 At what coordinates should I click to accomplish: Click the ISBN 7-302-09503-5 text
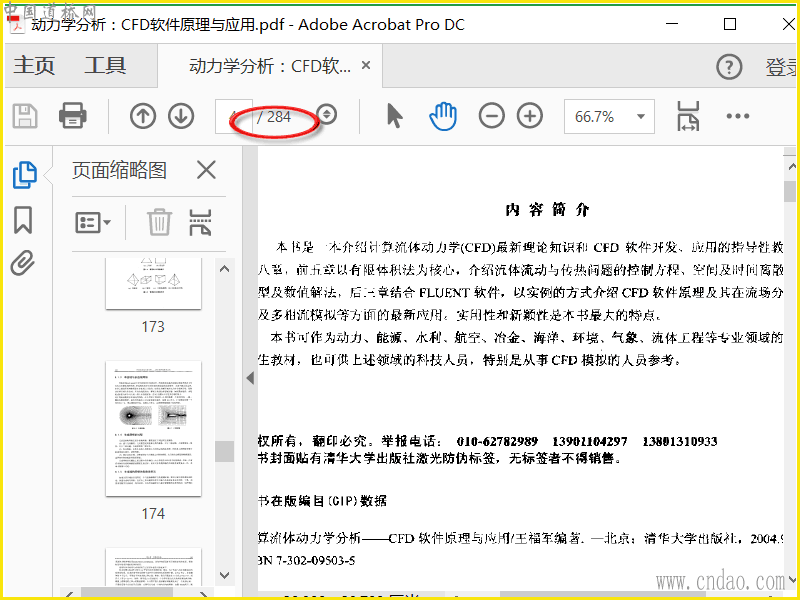pos(307,560)
